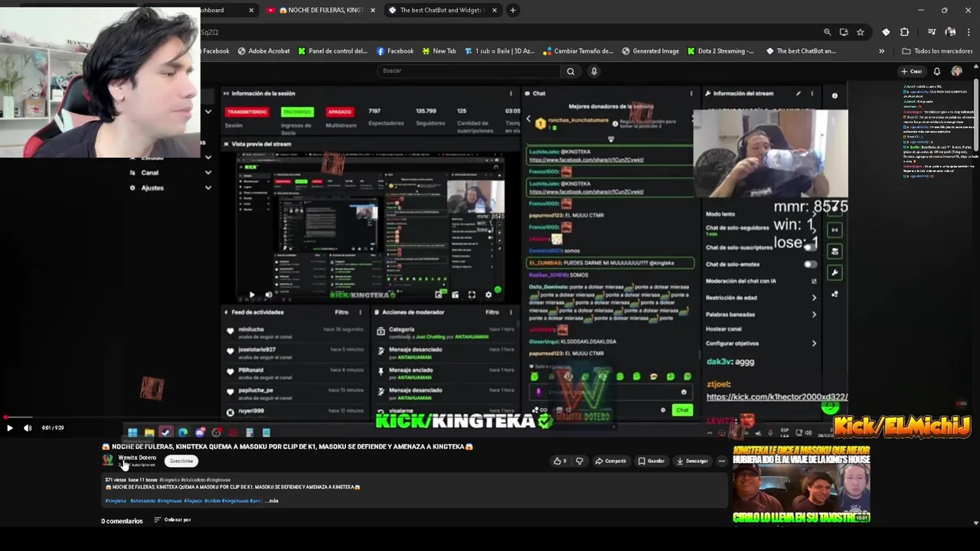Open the Chrome three-dot menu
Viewport: 980px width, 551px height.
(x=969, y=32)
